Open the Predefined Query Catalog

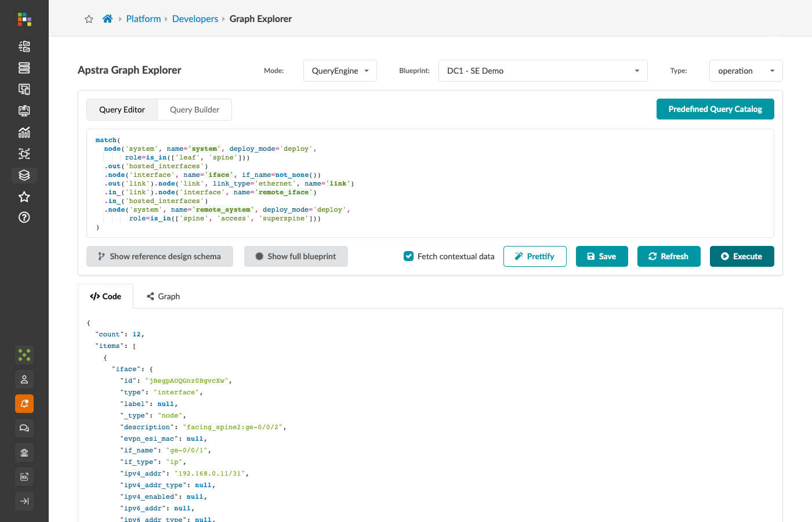point(715,109)
